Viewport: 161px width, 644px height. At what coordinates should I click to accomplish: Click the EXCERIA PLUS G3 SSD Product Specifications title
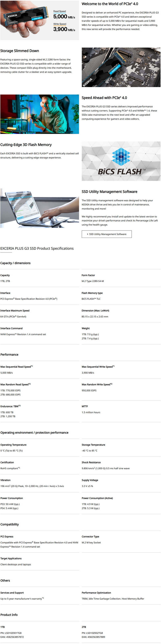[37, 248]
